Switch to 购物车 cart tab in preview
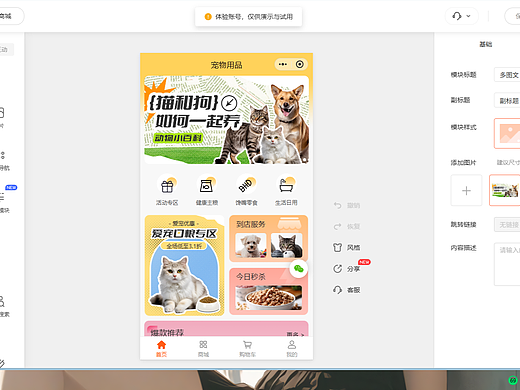Viewport: 520px width, 390px height. (x=247, y=349)
